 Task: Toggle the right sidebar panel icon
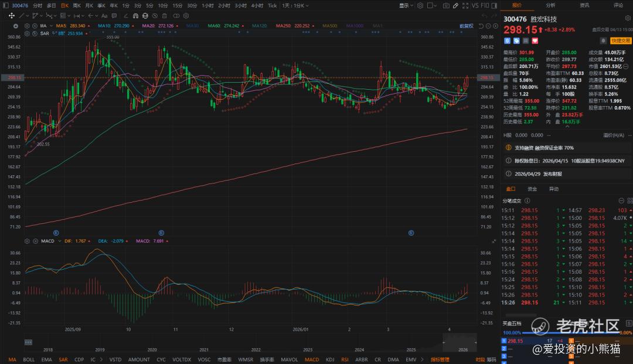[x=494, y=6]
